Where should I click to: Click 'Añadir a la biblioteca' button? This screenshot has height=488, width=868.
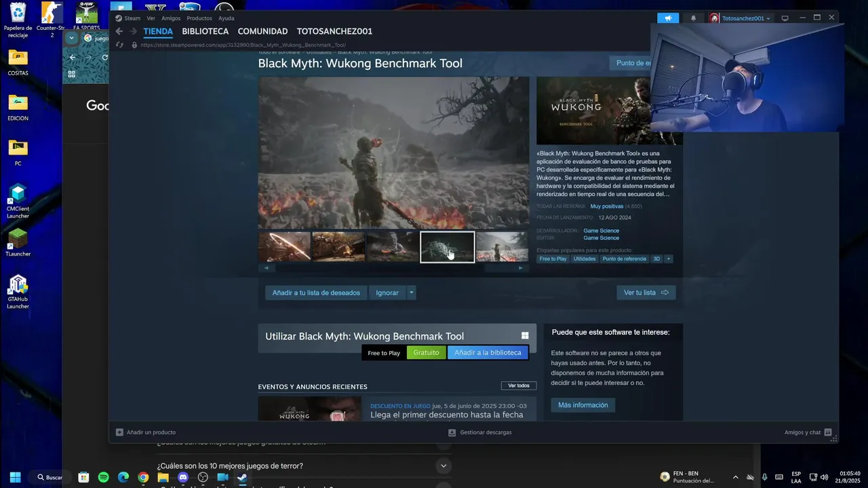(x=488, y=352)
